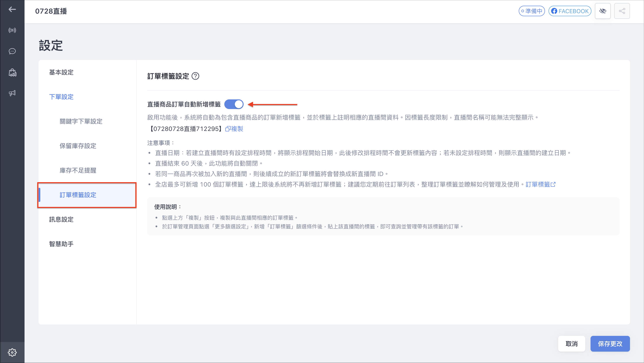Viewport: 644px width, 363px height.
Task: Copy the tag with the 複製 link
Action: click(x=234, y=129)
